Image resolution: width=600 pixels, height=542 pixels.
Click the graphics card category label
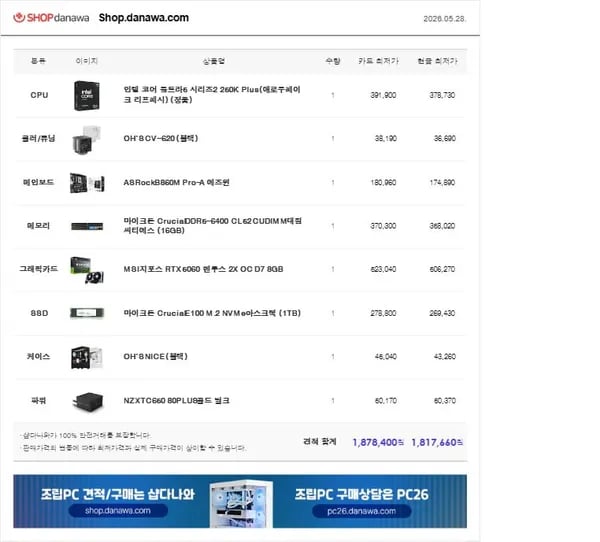38,269
